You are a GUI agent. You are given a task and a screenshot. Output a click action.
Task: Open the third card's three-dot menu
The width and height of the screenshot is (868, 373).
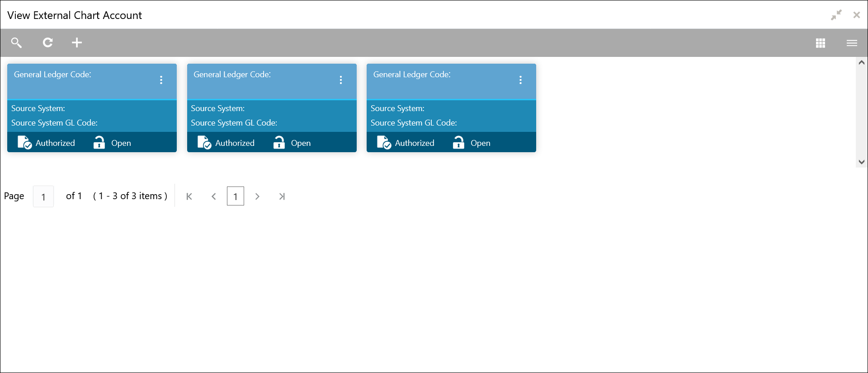tap(520, 80)
